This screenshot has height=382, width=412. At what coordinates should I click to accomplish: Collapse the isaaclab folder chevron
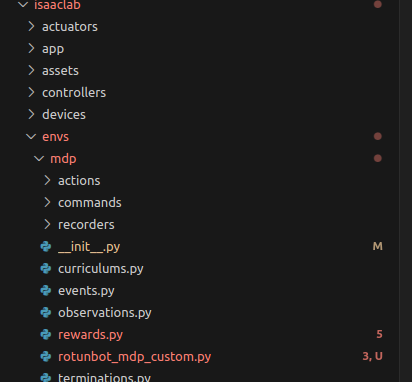click(23, 4)
